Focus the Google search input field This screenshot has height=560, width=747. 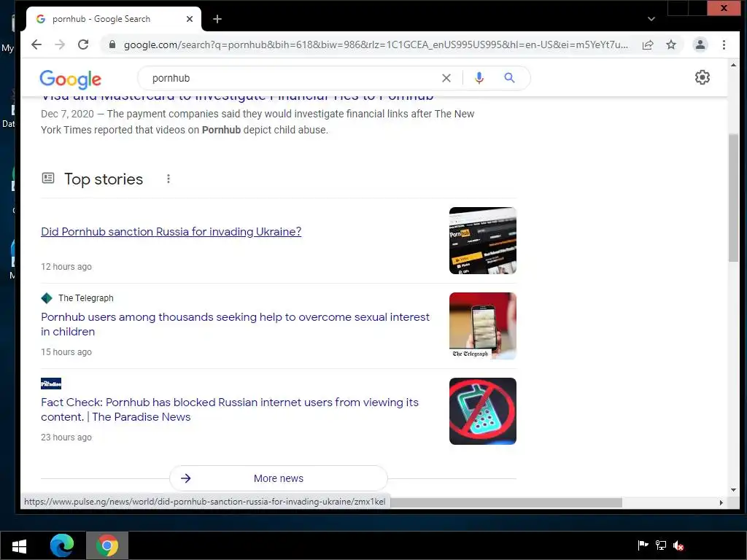pos(290,78)
